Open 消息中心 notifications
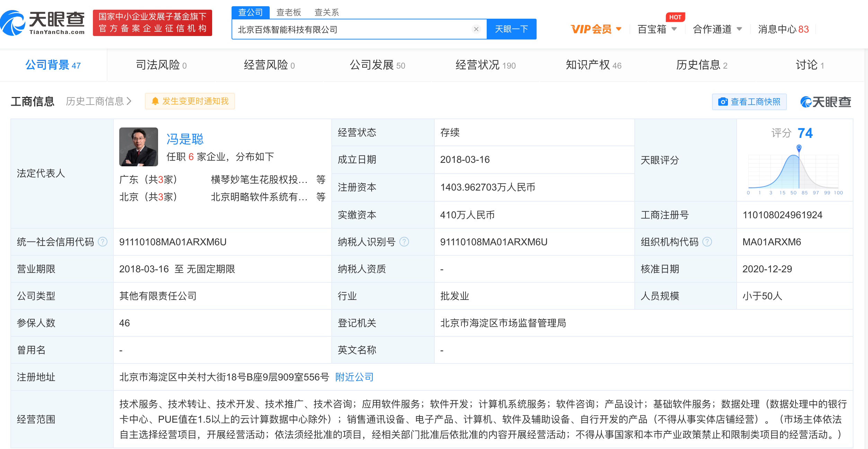 pos(783,29)
